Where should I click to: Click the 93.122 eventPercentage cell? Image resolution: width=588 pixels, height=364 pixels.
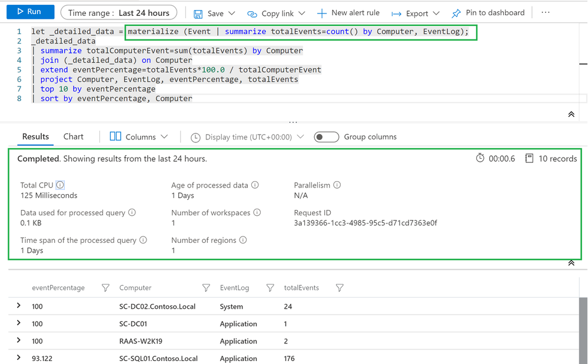42,358
